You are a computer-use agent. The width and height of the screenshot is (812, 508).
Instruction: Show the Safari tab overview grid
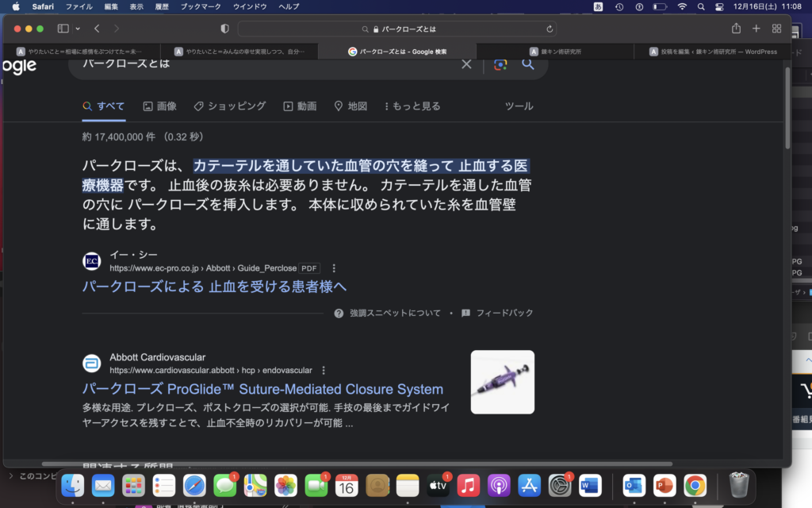pos(776,29)
